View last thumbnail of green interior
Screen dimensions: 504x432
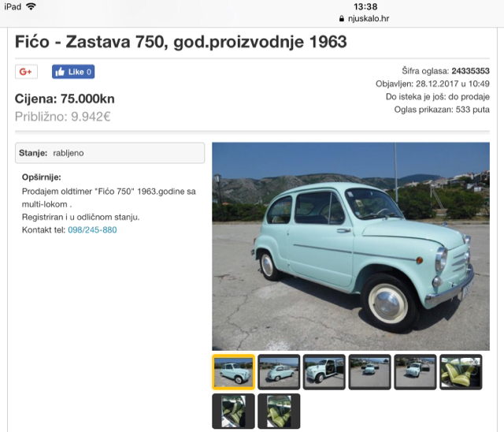[279, 411]
